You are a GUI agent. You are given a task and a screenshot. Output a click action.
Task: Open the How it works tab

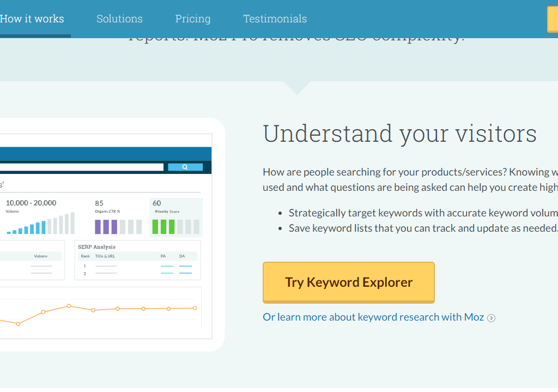(x=32, y=19)
